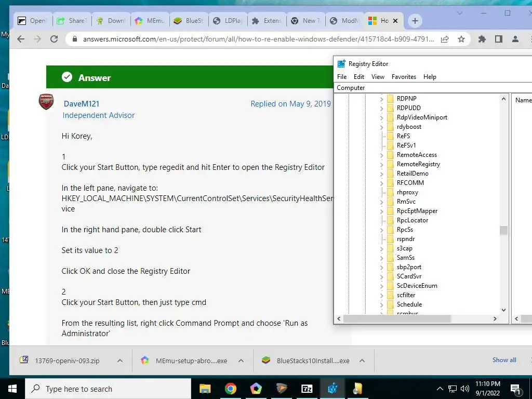The image size is (532, 399).
Task: Open a new Chrome tab
Action: pyautogui.click(x=415, y=21)
